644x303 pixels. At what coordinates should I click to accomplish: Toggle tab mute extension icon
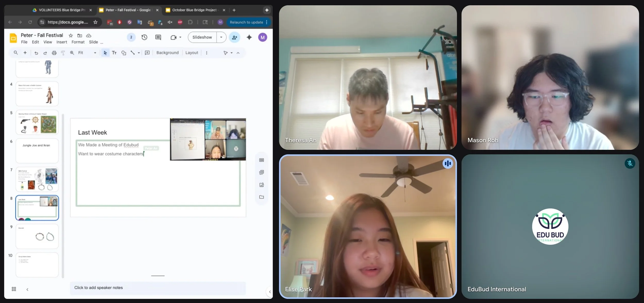(170, 22)
